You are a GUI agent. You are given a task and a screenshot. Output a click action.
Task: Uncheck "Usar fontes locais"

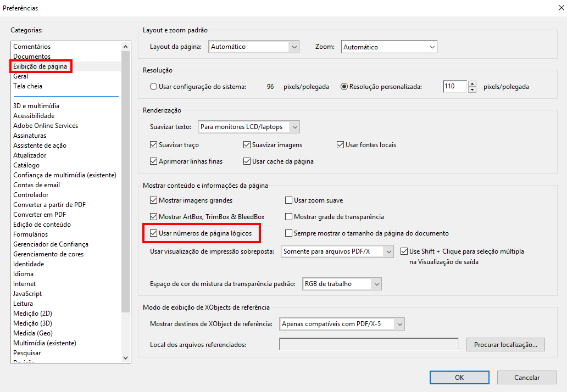pos(340,144)
